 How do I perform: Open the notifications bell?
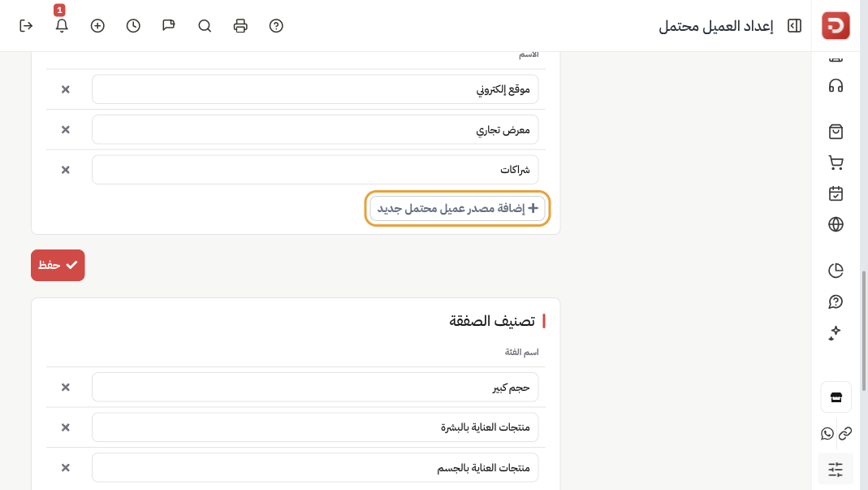tap(62, 26)
